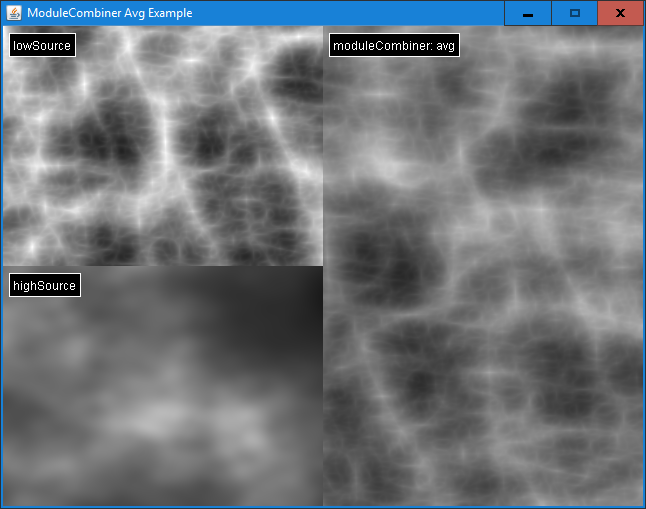Click the top-right corner of moduleCombiner image

[x=634, y=34]
